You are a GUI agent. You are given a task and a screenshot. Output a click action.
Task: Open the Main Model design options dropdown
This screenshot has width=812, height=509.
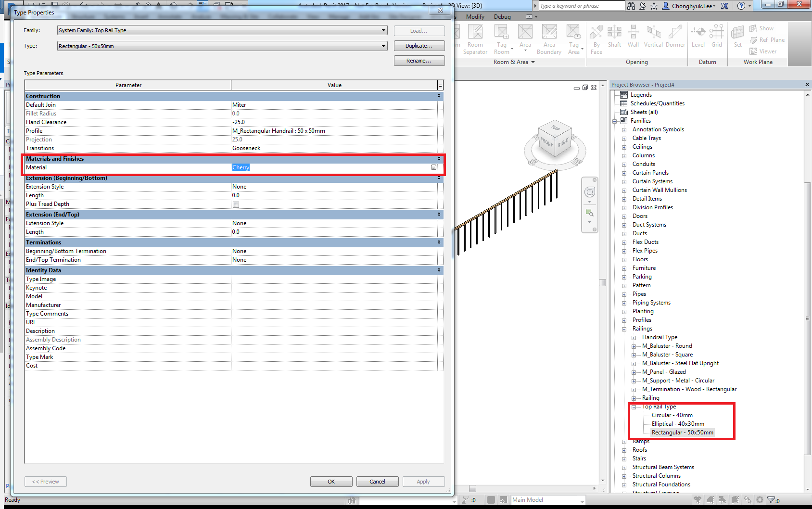(548, 500)
